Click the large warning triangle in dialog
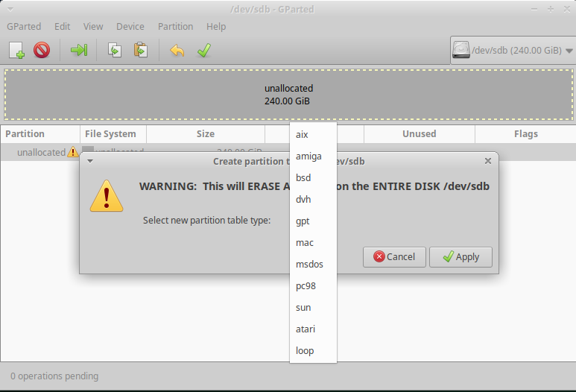Image resolution: width=576 pixels, height=392 pixels. click(x=107, y=196)
